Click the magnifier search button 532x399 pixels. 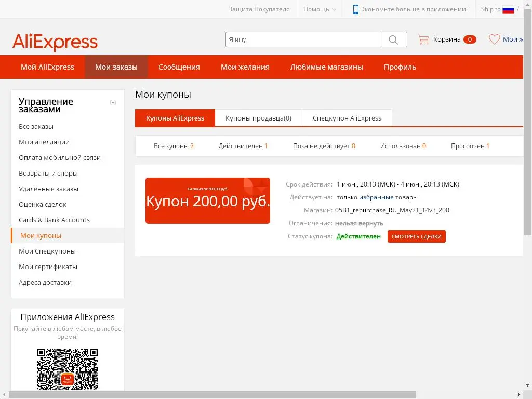click(394, 39)
